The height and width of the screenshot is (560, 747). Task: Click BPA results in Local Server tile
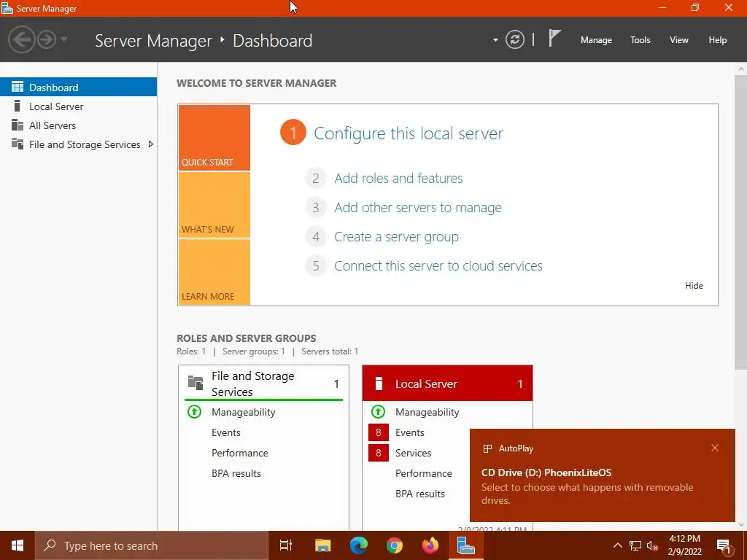pyautogui.click(x=419, y=494)
